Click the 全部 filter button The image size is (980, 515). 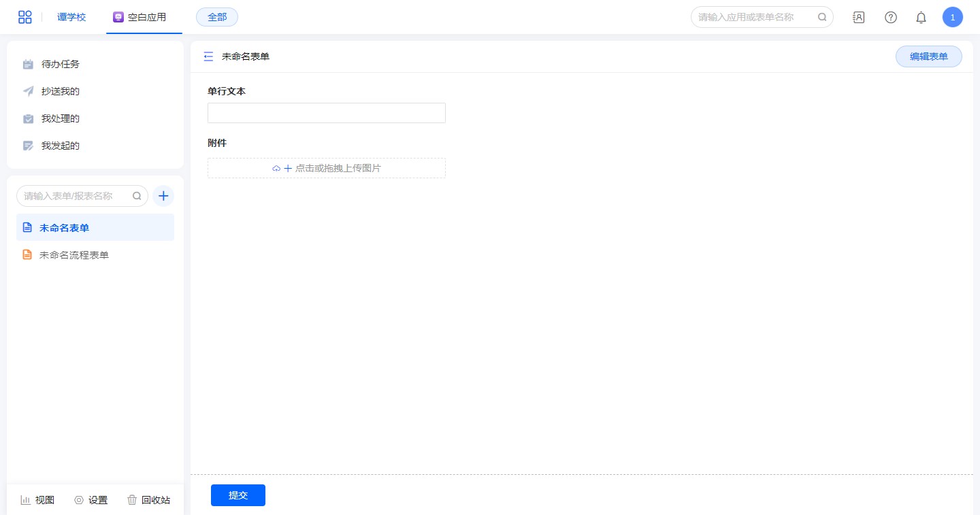217,17
